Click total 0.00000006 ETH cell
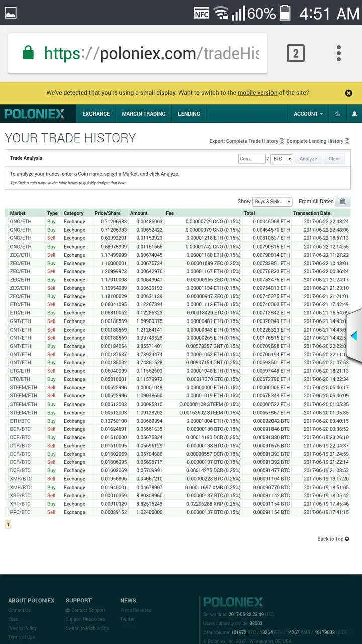Screen dimensions: 362x644 coord(271,387)
